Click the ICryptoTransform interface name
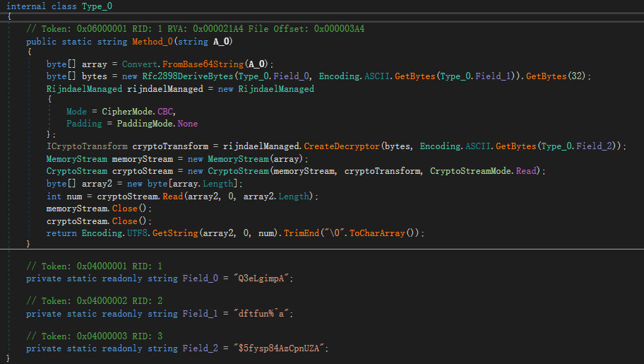Image resolution: width=644 pixels, height=364 pixels. tap(87, 146)
